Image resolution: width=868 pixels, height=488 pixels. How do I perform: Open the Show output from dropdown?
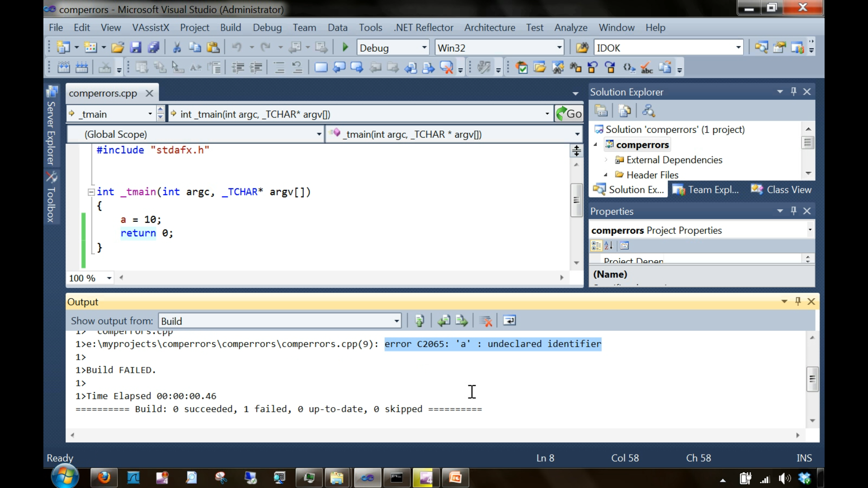tap(396, 321)
